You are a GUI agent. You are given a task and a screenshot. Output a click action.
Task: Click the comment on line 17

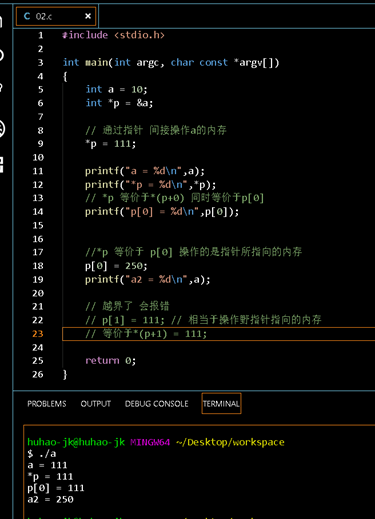(193, 252)
